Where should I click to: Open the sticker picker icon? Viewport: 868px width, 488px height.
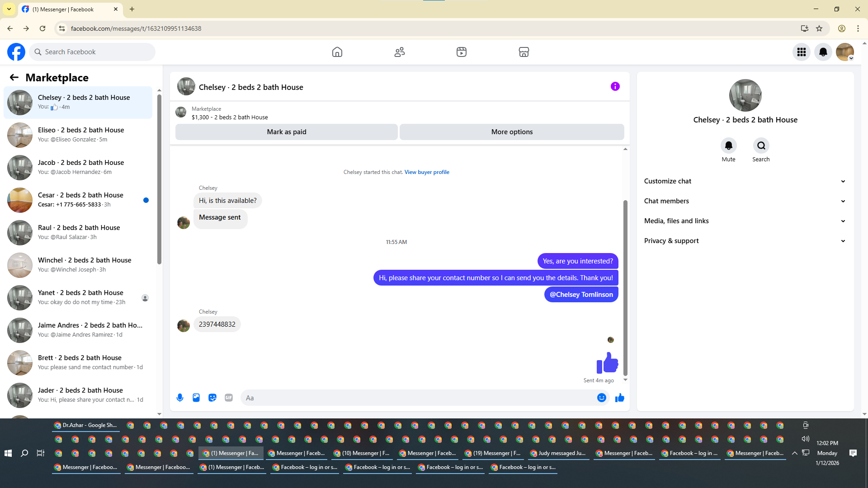click(x=212, y=398)
